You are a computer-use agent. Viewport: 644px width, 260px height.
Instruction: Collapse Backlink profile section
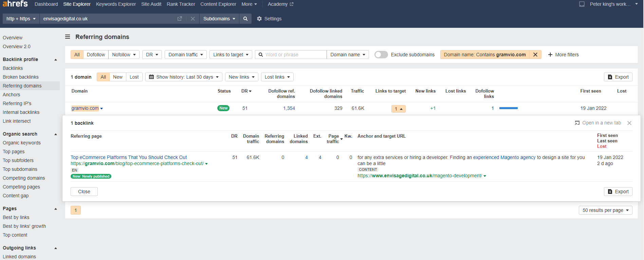56,60
